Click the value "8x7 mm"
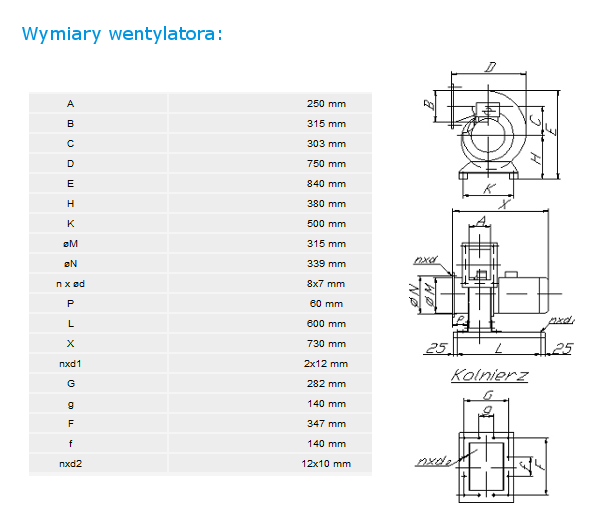 (x=326, y=284)
